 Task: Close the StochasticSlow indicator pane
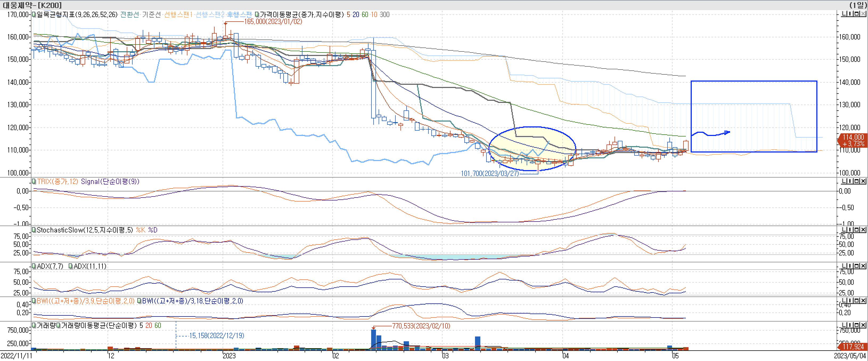click(863, 229)
